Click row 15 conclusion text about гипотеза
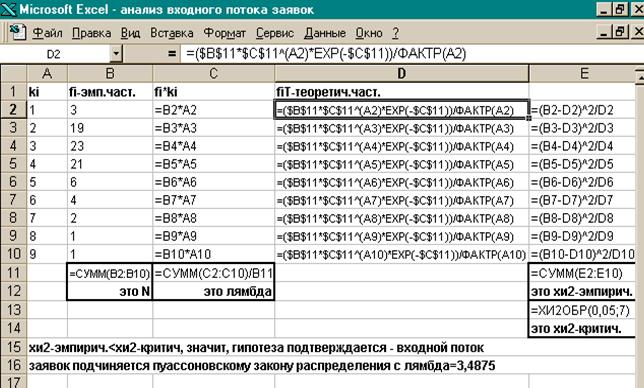This screenshot has width=644, height=388. (256, 347)
